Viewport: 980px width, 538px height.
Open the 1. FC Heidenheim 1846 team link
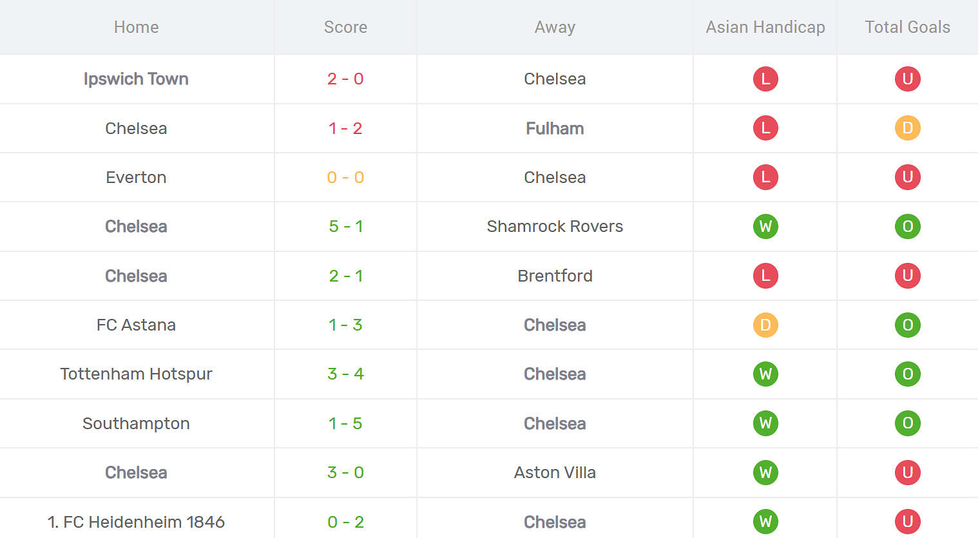pyautogui.click(x=136, y=522)
